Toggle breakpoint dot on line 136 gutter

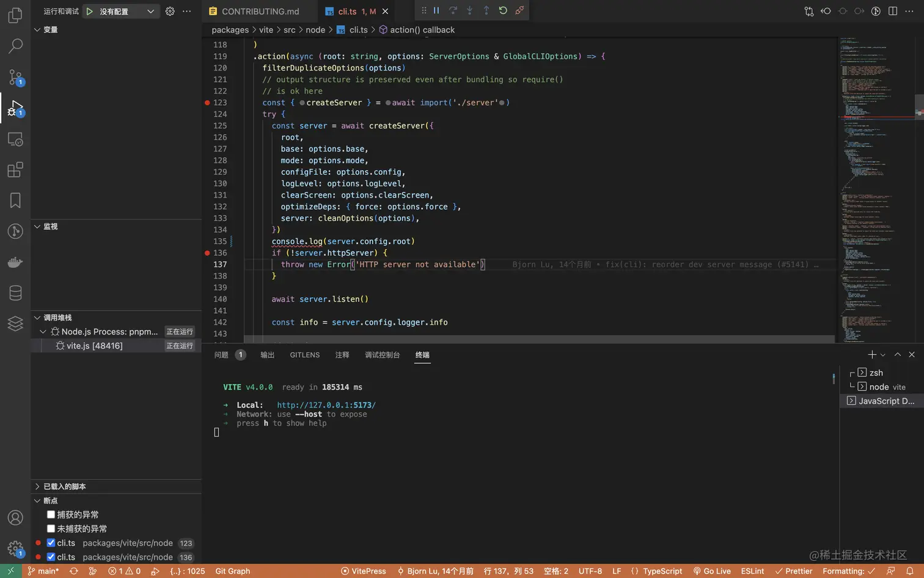coord(207,253)
